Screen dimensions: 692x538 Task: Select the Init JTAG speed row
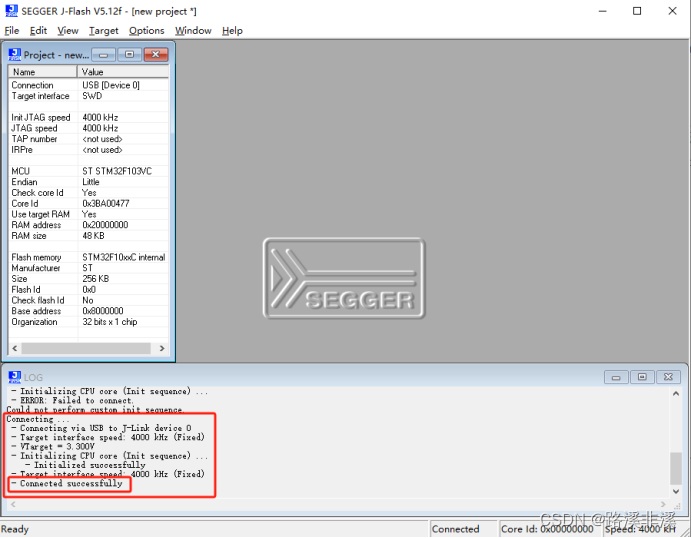click(x=88, y=117)
